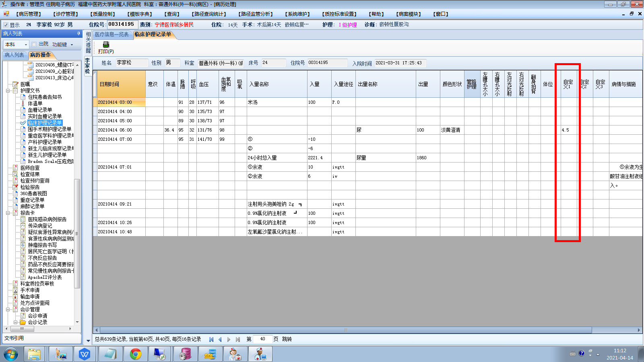Jump to the last records page

pyautogui.click(x=238, y=339)
